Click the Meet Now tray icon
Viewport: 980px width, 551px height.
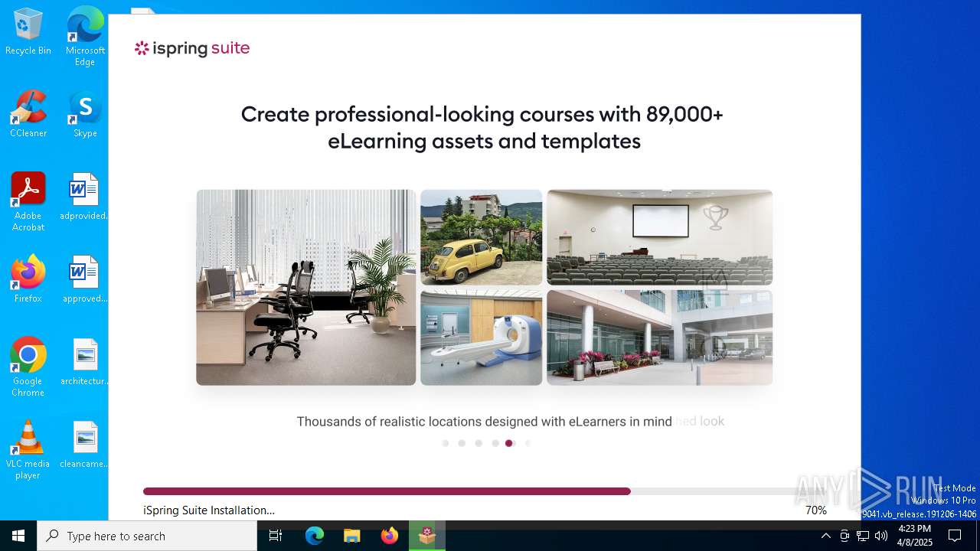click(x=844, y=536)
